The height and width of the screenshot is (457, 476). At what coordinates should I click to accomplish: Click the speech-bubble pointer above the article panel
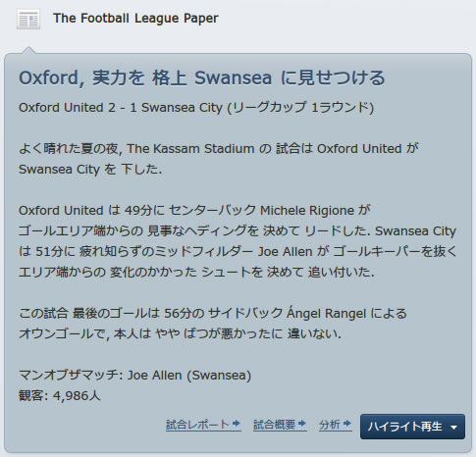[x=29, y=50]
